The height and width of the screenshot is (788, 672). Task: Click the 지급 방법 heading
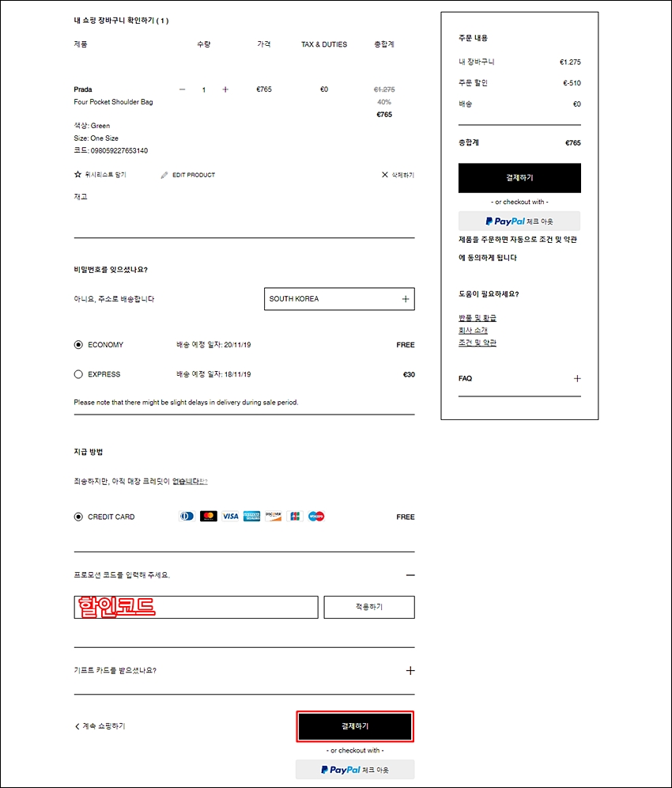[89, 452]
